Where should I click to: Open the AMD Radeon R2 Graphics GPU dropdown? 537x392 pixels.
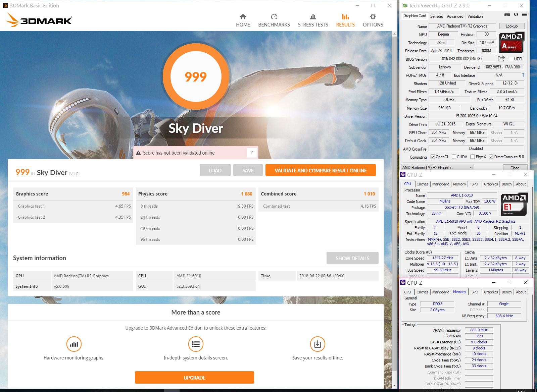pyautogui.click(x=438, y=167)
